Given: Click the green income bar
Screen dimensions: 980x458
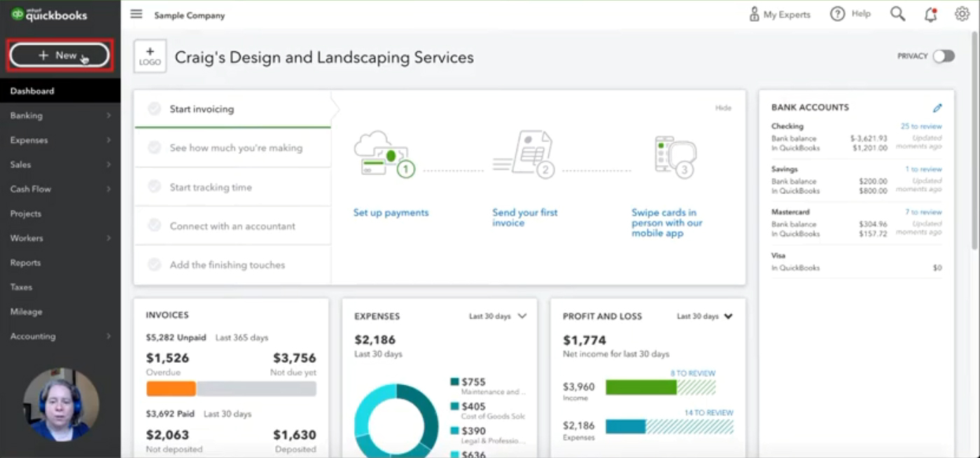Looking at the screenshot, I should tap(641, 387).
